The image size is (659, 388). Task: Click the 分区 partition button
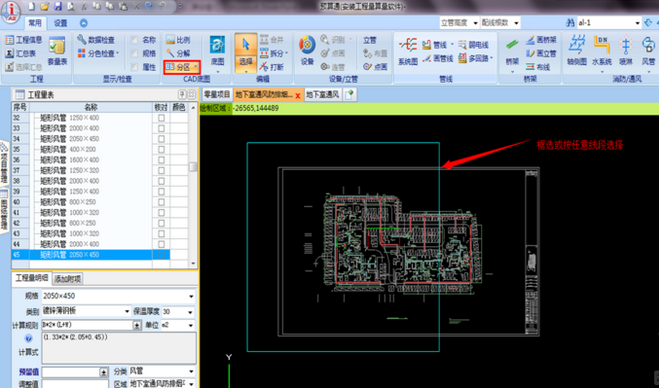182,67
